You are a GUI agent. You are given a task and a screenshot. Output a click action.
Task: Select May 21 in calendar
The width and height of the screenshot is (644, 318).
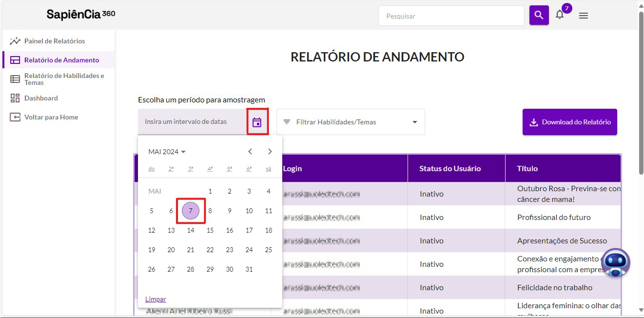[191, 250]
